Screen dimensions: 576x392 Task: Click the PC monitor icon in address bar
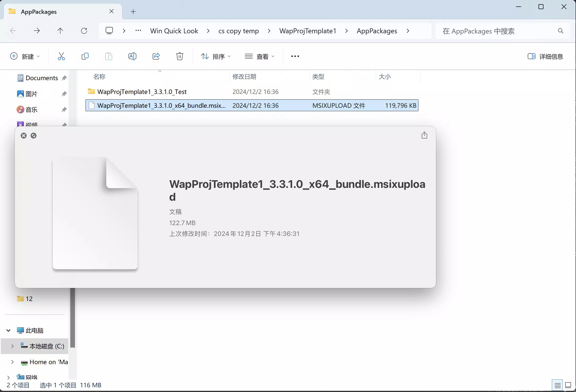tap(109, 31)
